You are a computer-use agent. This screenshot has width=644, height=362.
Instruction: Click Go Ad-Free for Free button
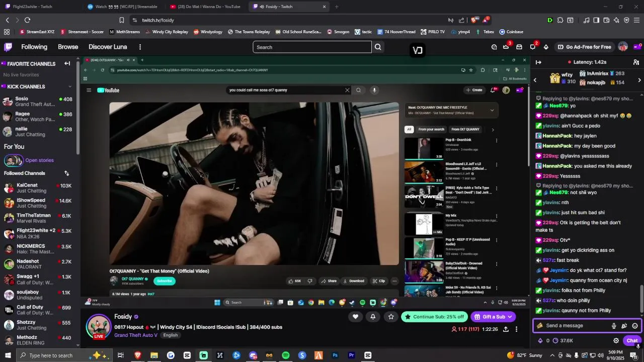click(584, 47)
